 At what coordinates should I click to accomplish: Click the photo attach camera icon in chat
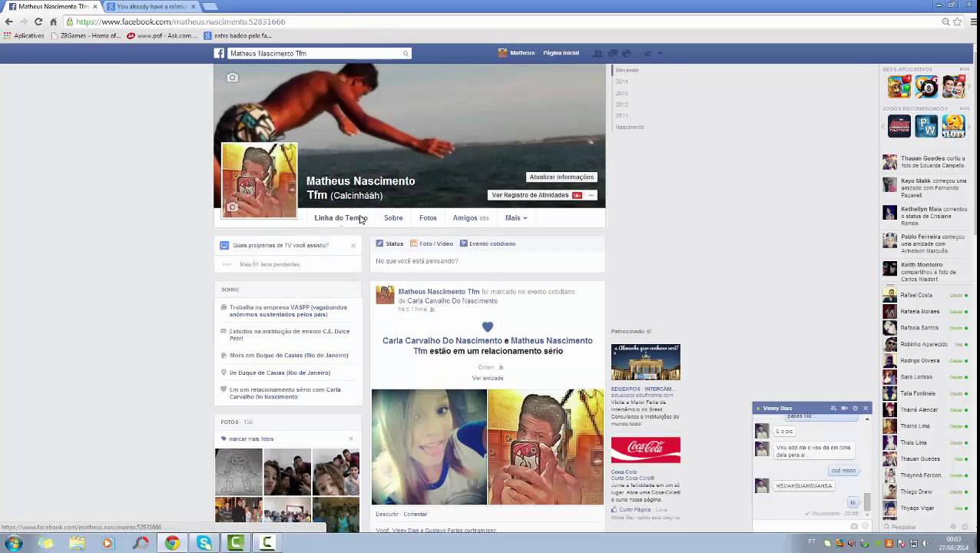(x=854, y=526)
